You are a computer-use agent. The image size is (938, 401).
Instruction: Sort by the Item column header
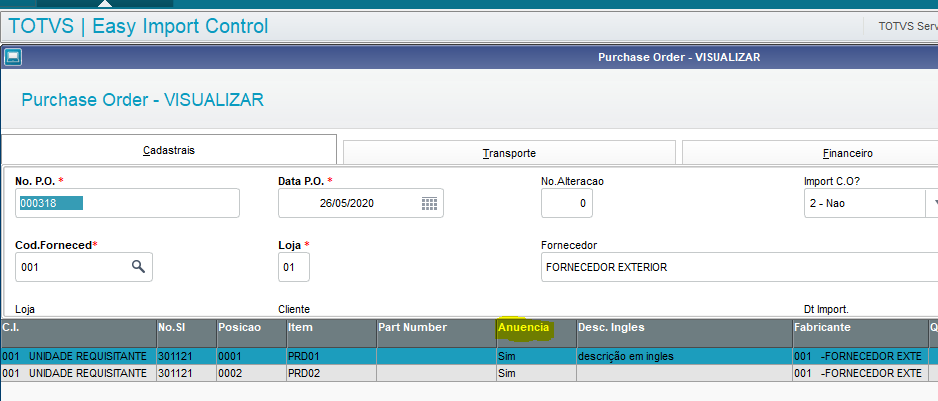click(331, 333)
